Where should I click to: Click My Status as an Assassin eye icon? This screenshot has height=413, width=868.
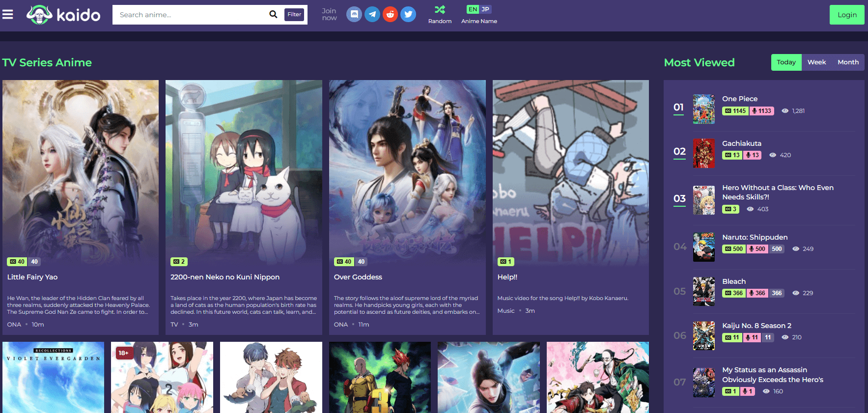click(x=766, y=391)
